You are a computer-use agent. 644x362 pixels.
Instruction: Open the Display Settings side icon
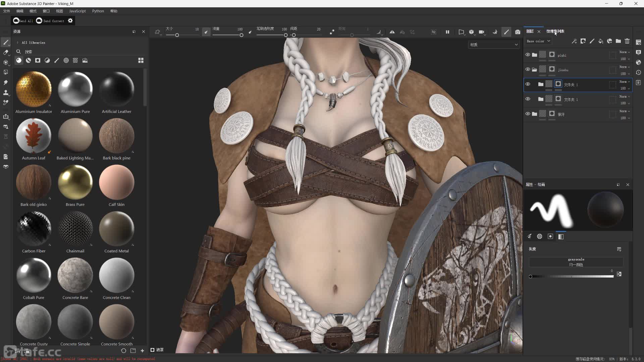pos(638,52)
